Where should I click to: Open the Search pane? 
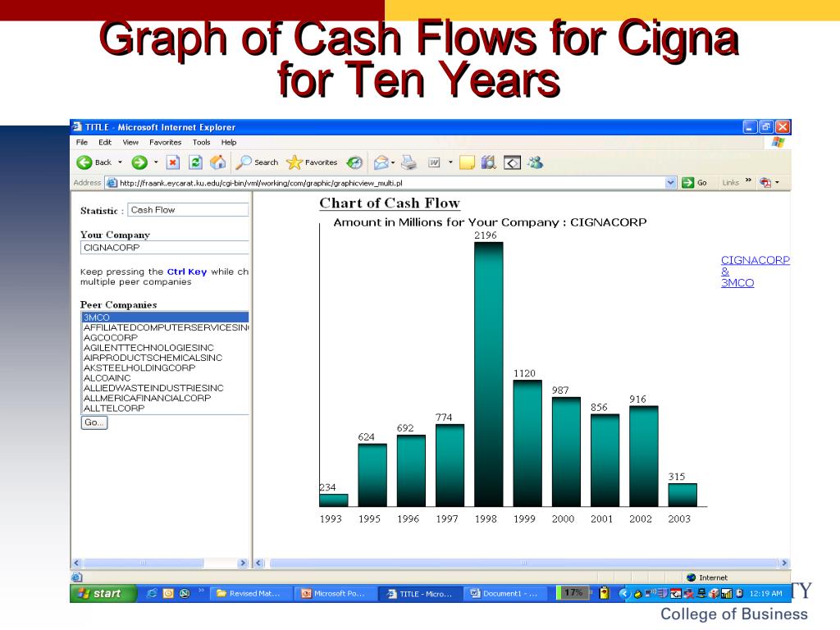coord(258,162)
